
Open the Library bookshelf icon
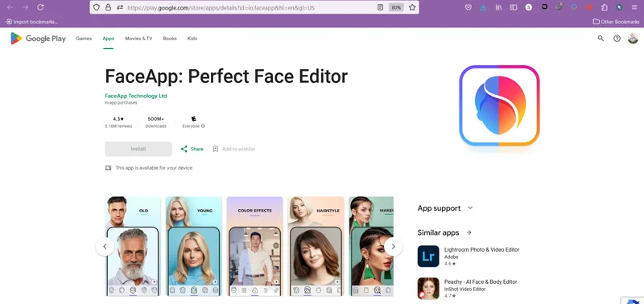coord(498,7)
